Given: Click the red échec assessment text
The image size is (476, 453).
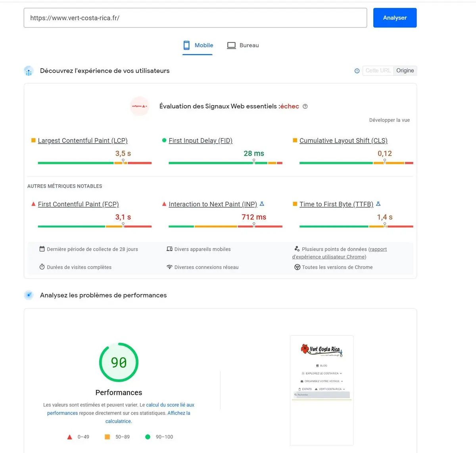Looking at the screenshot, I should (290, 106).
